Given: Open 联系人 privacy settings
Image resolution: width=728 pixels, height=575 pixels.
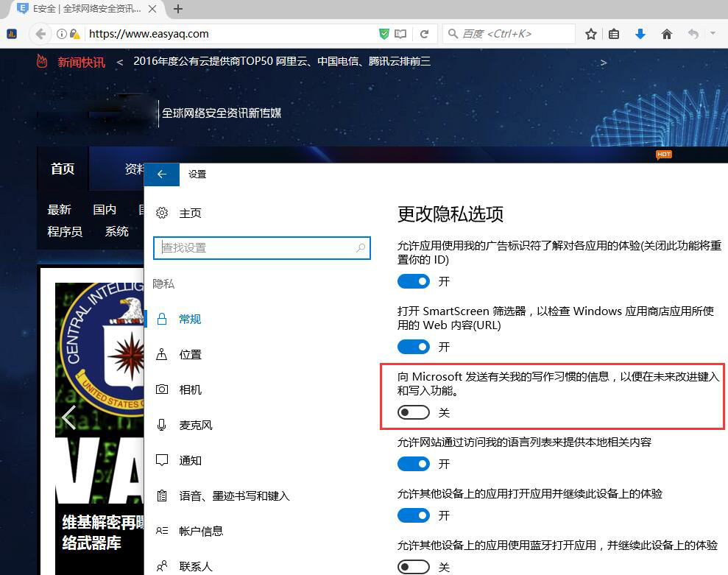Looking at the screenshot, I should [x=196, y=567].
